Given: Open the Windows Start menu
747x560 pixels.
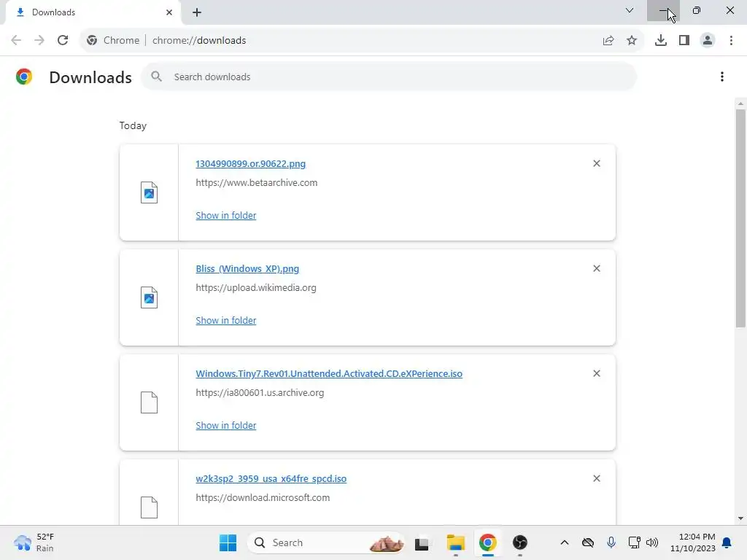Looking at the screenshot, I should click(228, 542).
